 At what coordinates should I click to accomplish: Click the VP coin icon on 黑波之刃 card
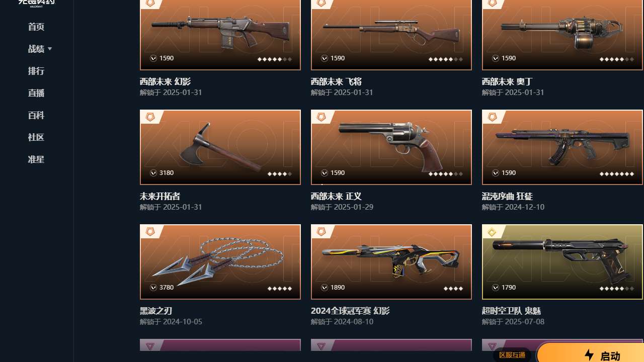(153, 288)
